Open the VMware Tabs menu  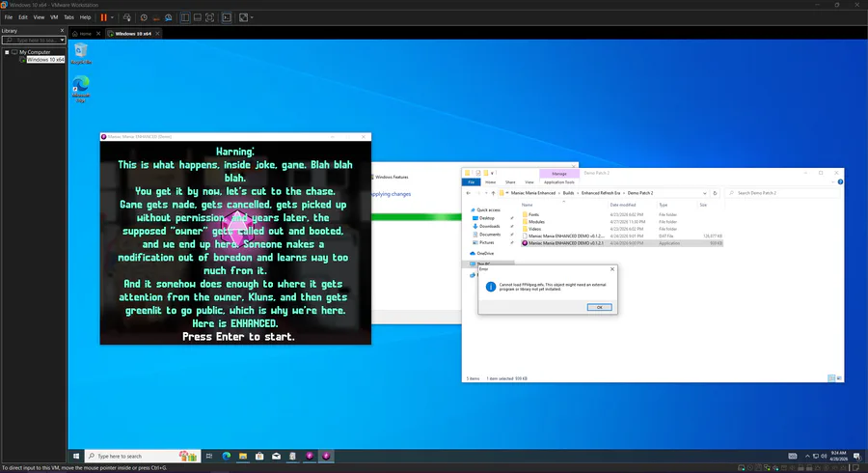click(x=68, y=17)
